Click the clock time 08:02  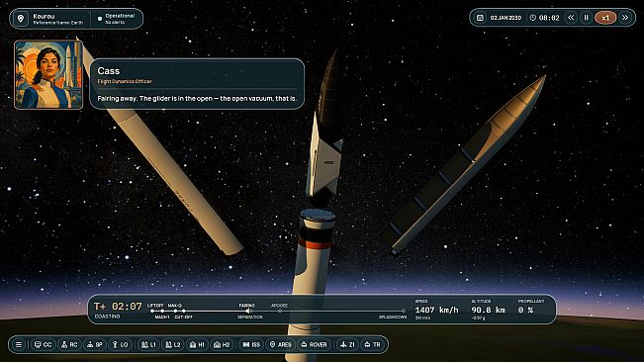549,18
